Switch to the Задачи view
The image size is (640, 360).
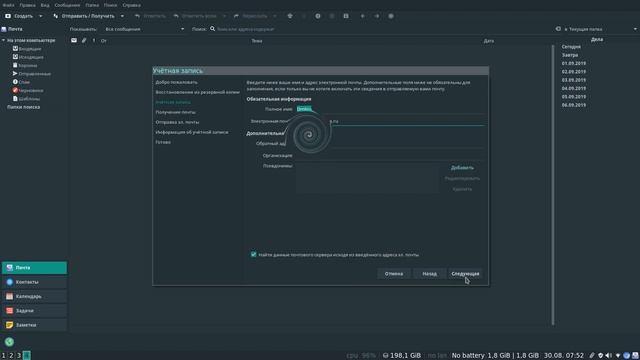tap(34, 311)
